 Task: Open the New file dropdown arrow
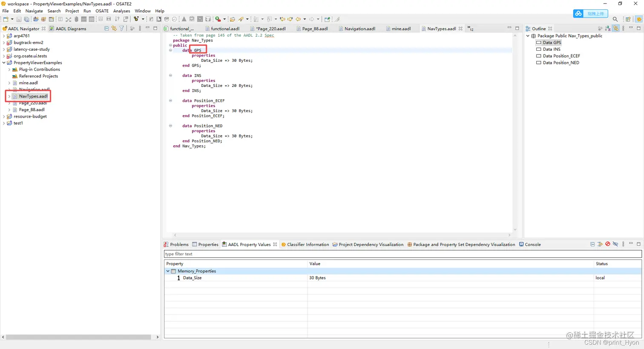(x=12, y=19)
